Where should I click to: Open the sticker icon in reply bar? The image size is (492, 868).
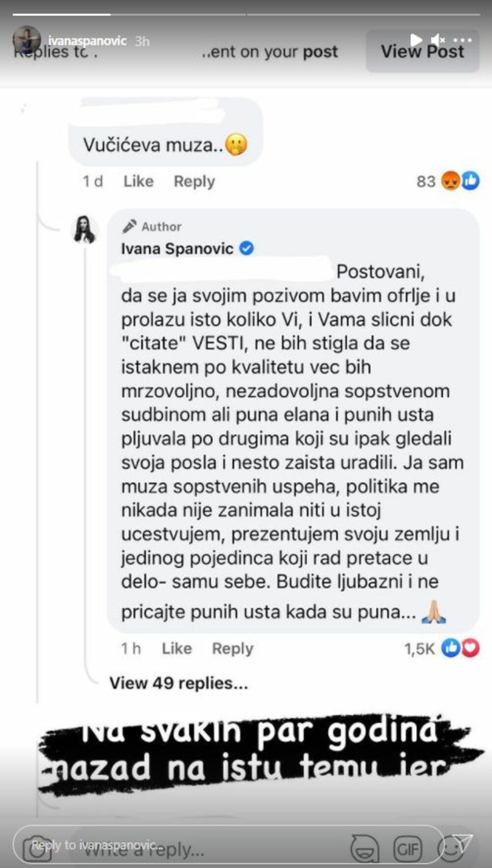[x=365, y=848]
